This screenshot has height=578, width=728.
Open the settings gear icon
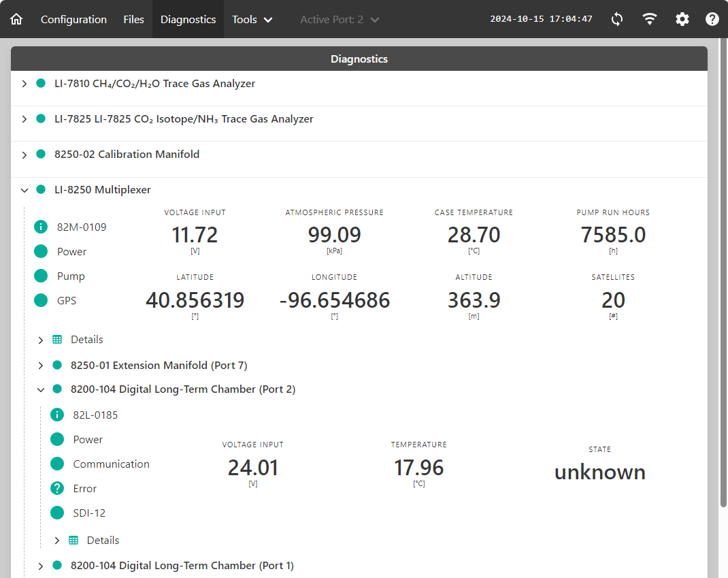[x=682, y=19]
